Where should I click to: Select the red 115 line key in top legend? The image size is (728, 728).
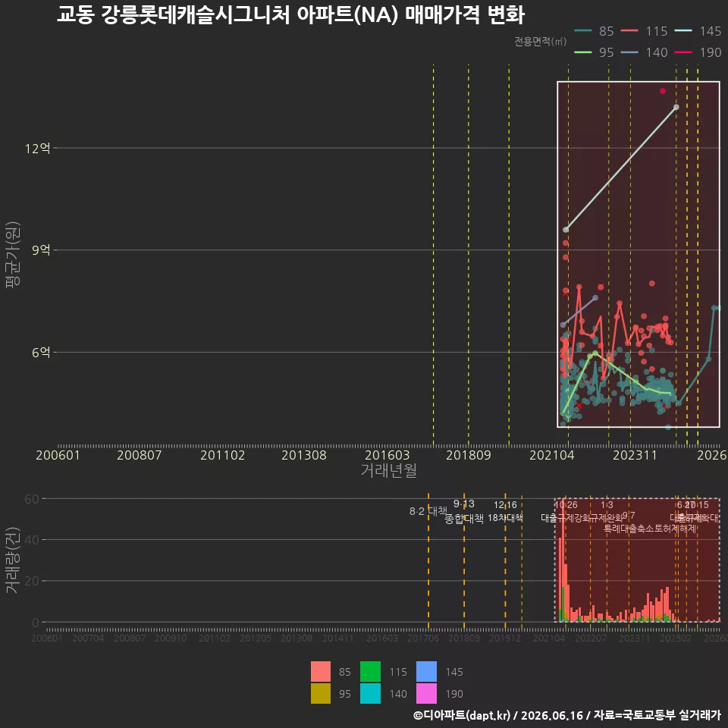[x=629, y=31]
